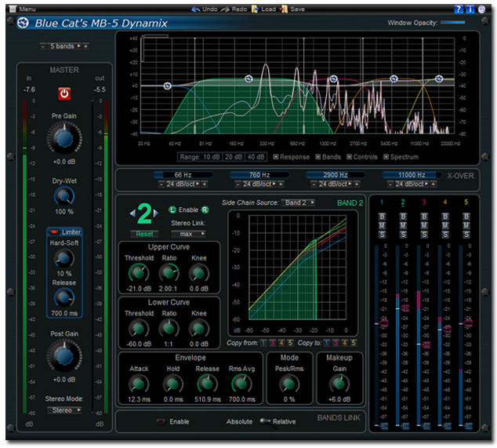Toggle the Controls display checkbox

pos(349,157)
